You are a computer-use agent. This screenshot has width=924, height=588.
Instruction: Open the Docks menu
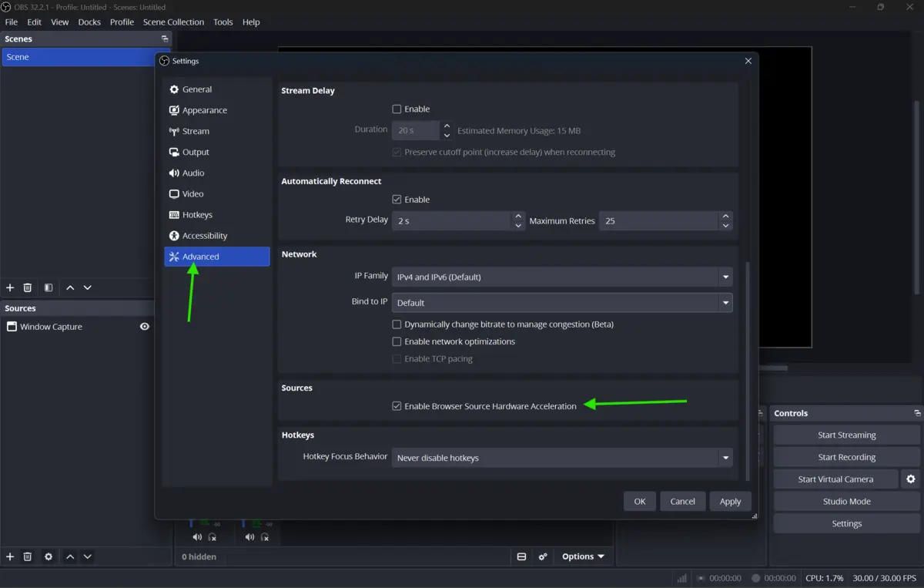click(x=89, y=22)
